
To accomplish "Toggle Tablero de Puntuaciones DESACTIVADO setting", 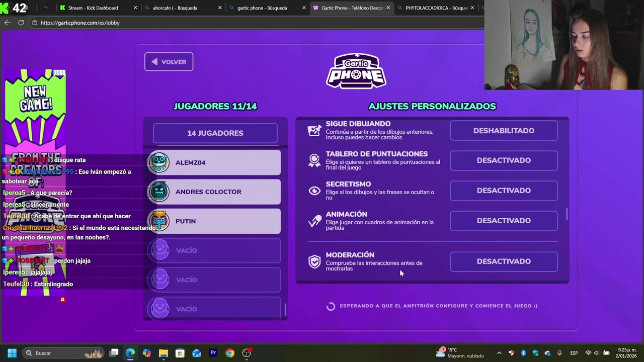I will click(x=504, y=160).
